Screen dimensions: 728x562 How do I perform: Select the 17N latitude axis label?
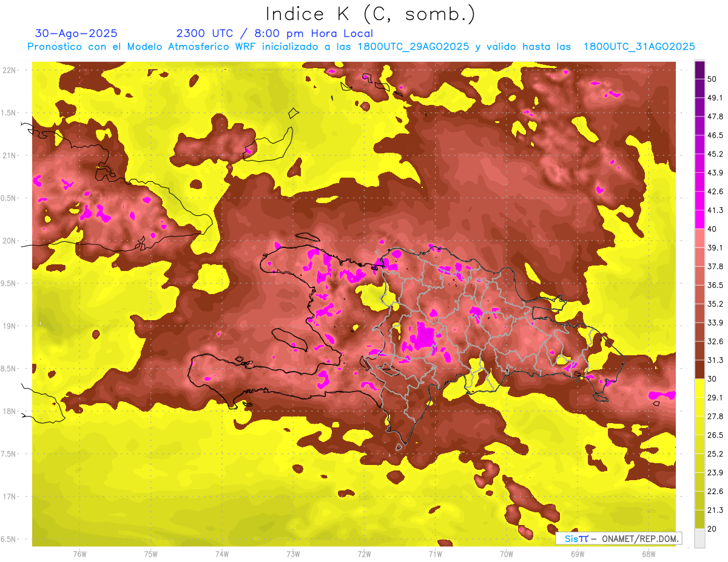click(10, 497)
